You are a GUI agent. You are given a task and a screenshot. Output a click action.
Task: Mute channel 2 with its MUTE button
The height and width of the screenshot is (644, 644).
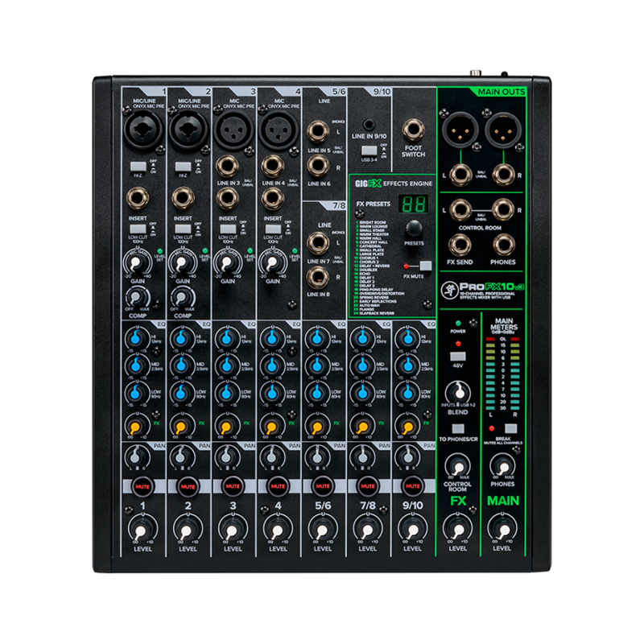pyautogui.click(x=188, y=487)
